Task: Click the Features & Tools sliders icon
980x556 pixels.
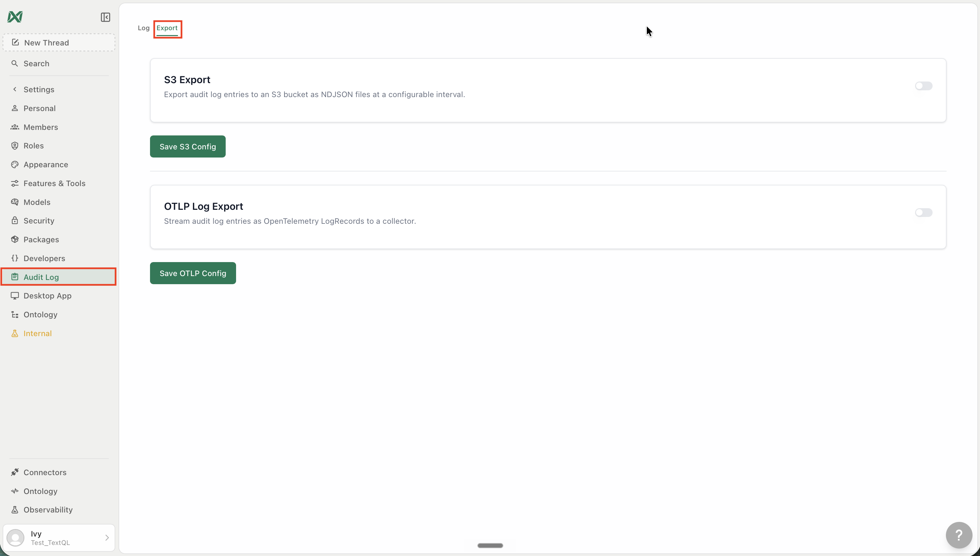Action: coord(15,183)
